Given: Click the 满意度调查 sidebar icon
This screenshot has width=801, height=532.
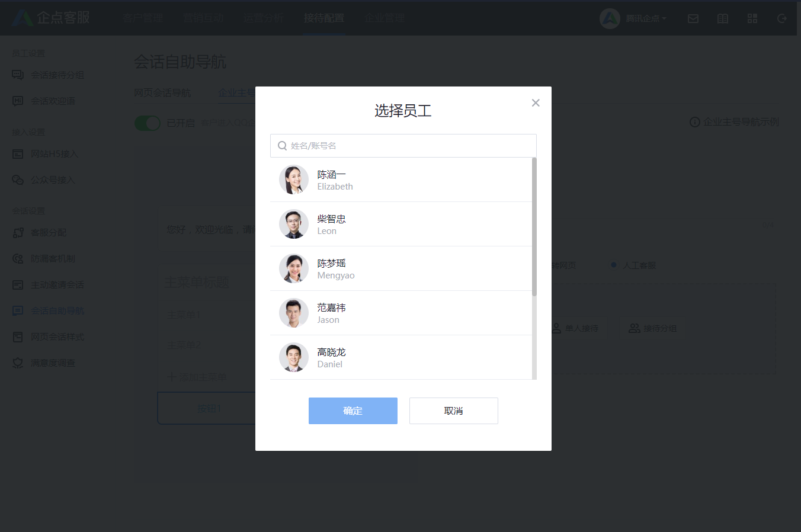Looking at the screenshot, I should pos(18,363).
